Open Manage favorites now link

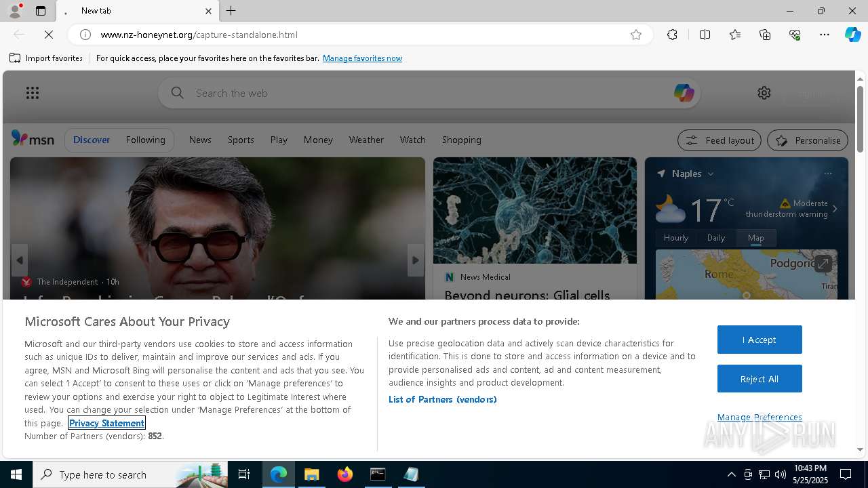[x=362, y=58]
